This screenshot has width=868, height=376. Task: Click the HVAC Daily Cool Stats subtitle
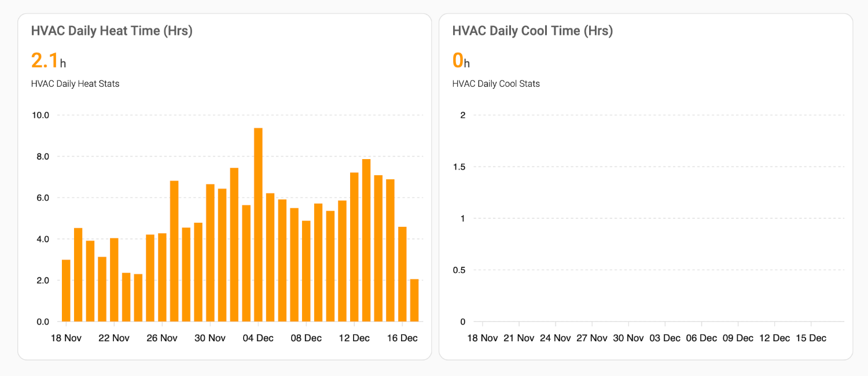[x=496, y=83]
